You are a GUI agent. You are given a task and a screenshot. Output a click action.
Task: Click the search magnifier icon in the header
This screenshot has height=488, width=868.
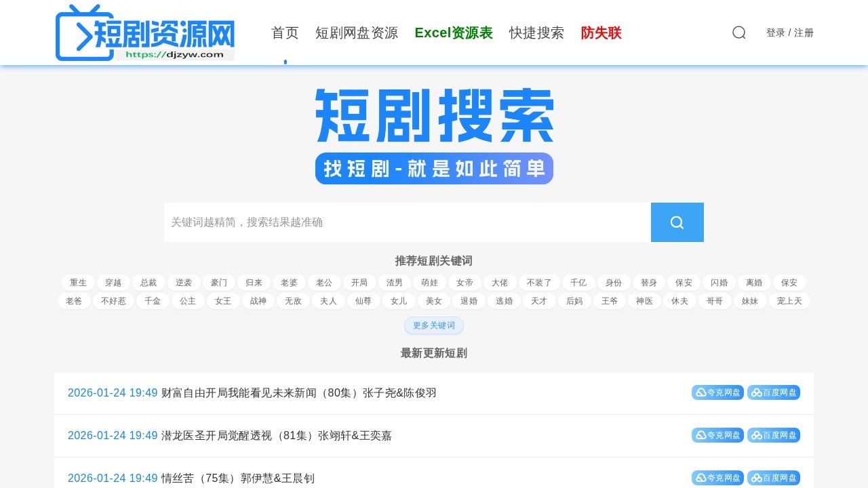pos(738,33)
